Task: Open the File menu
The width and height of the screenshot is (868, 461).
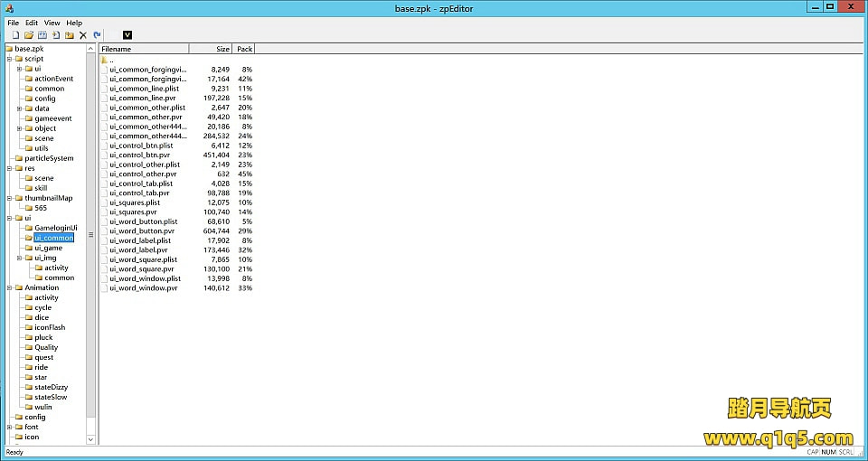Action: 13,23
